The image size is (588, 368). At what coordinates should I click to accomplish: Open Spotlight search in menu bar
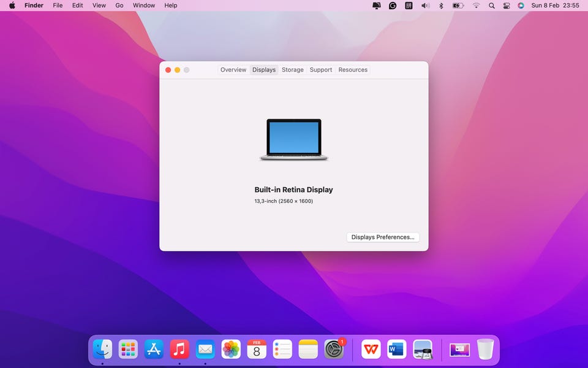pyautogui.click(x=492, y=6)
